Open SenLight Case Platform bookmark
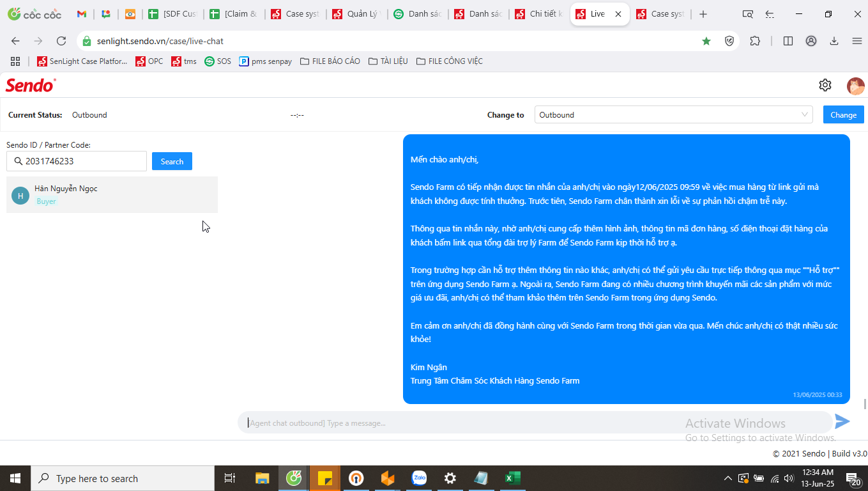868x491 pixels. click(82, 61)
